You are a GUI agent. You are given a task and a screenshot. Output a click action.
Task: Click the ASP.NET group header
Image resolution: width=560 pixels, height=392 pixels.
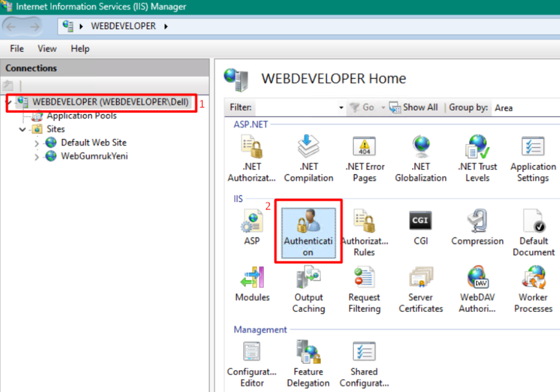click(x=250, y=124)
